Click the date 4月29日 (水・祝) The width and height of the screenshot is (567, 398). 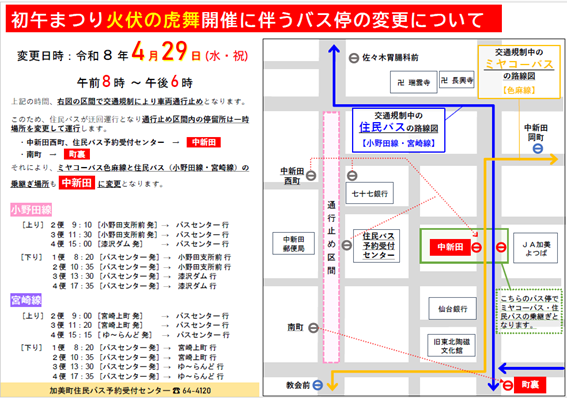click(189, 52)
